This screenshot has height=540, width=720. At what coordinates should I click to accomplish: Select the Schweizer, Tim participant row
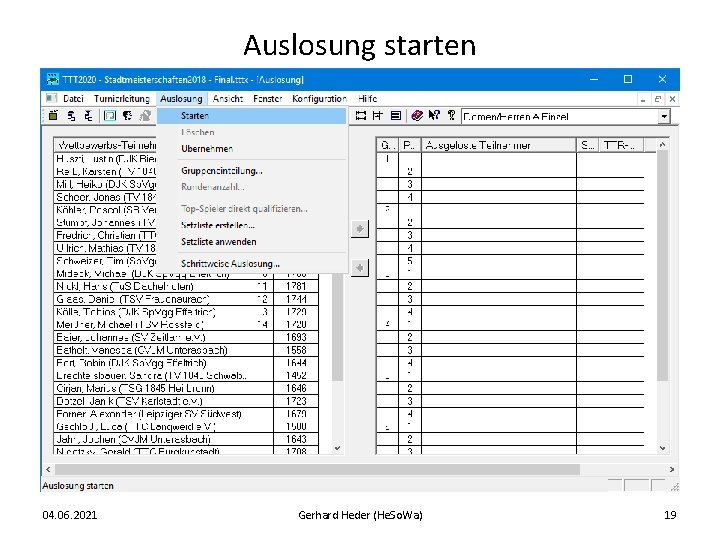(x=105, y=261)
